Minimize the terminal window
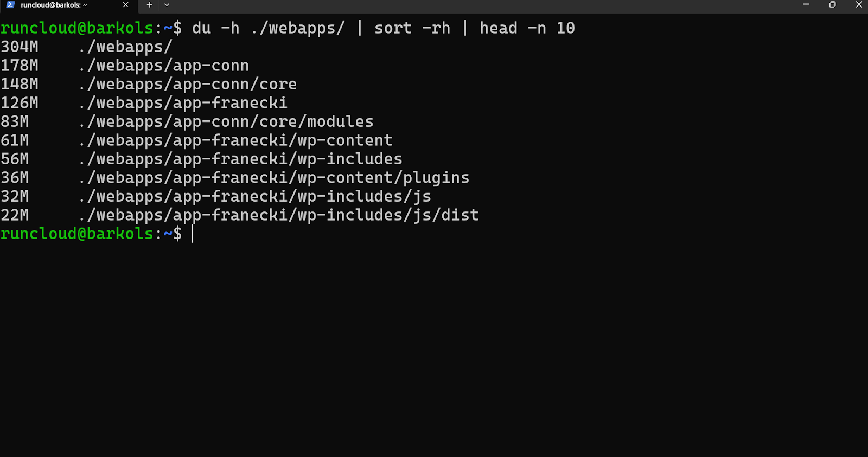This screenshot has width=868, height=457. (806, 5)
